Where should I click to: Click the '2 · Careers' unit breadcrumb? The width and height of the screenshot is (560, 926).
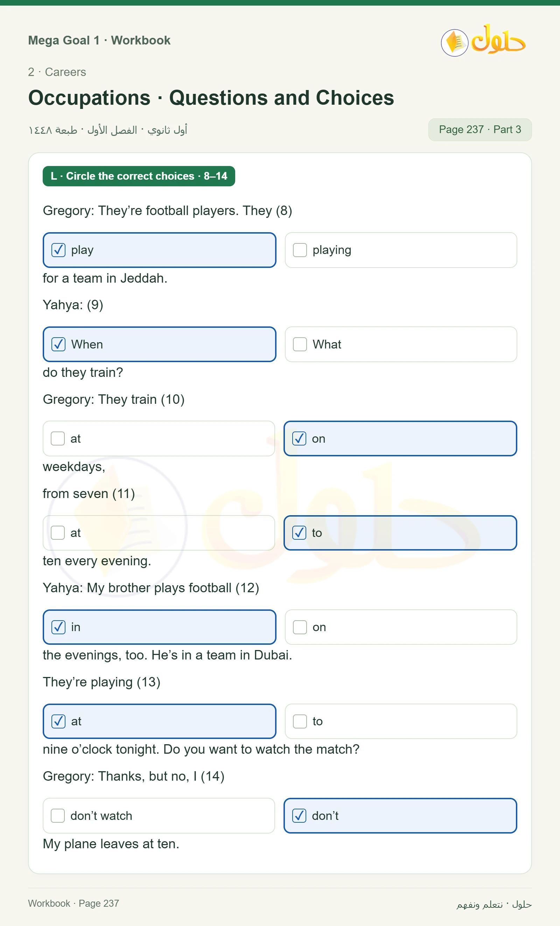(x=57, y=72)
